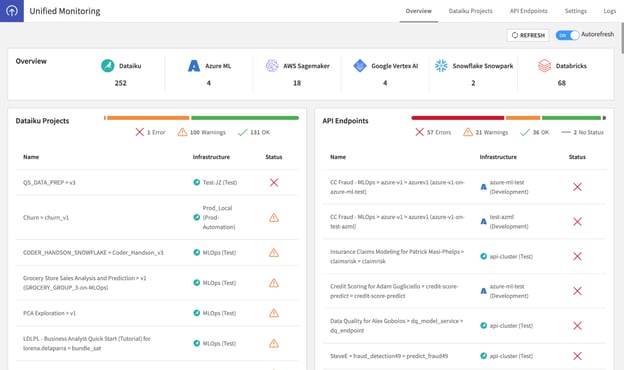The height and width of the screenshot is (370, 624).
Task: Click the page vertical scrollbar
Action: click(x=622, y=38)
